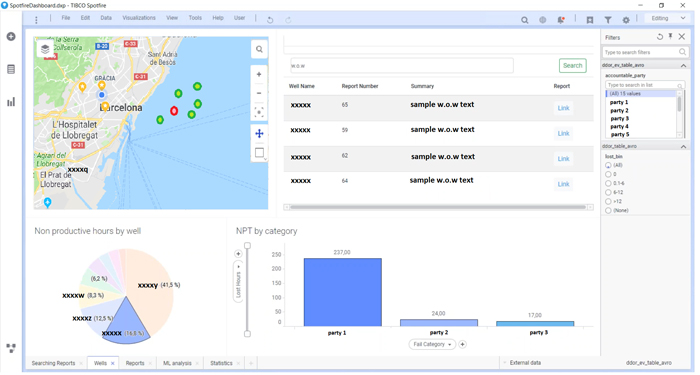
Task: Click the globe icon in toolbar
Action: 542,20
